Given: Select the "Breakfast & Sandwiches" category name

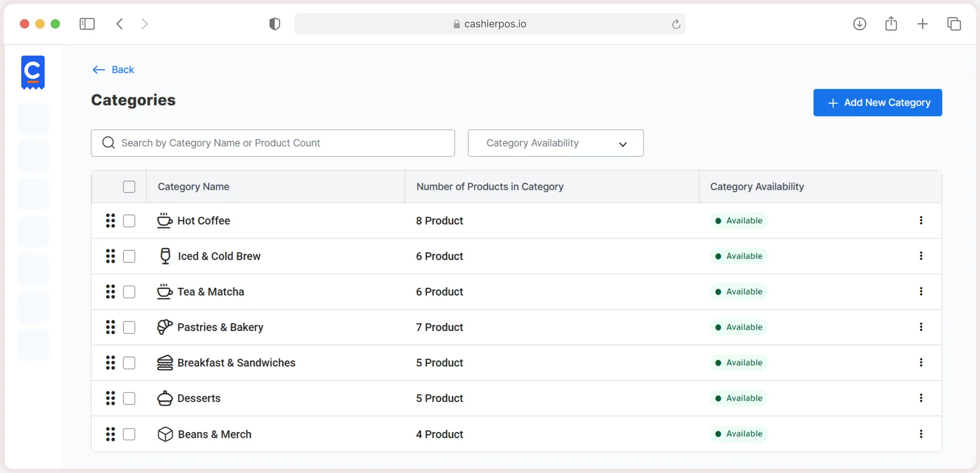Looking at the screenshot, I should 236,363.
